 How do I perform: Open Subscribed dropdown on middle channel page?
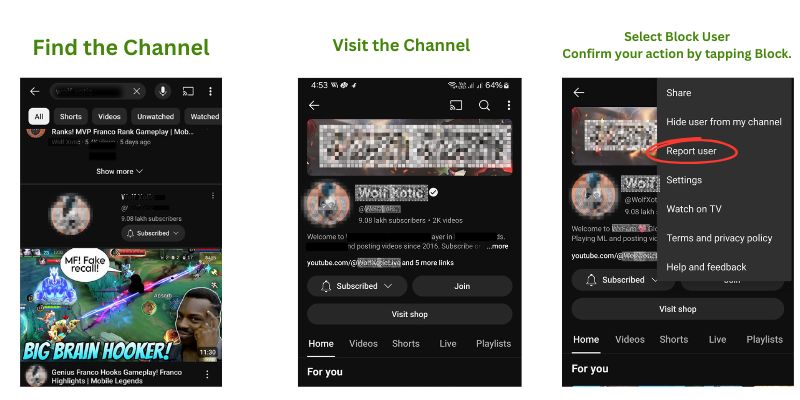click(357, 286)
